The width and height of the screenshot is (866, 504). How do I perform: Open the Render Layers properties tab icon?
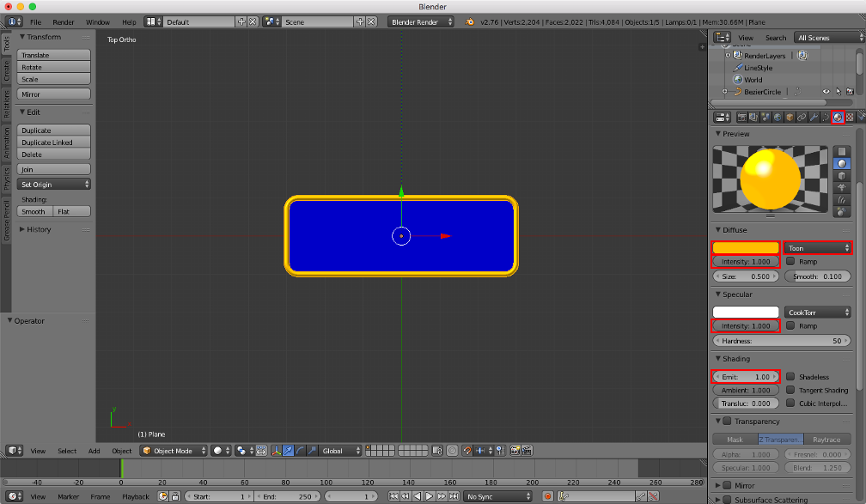(753, 117)
